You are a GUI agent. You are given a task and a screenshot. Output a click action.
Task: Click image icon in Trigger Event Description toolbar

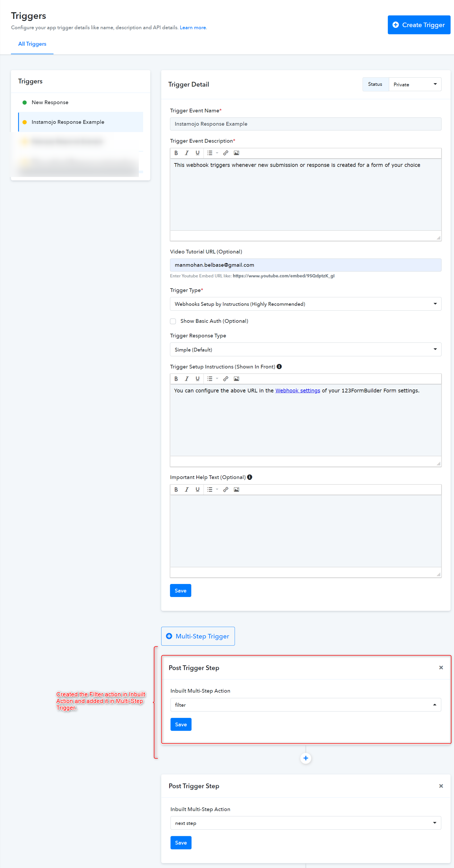tap(236, 153)
